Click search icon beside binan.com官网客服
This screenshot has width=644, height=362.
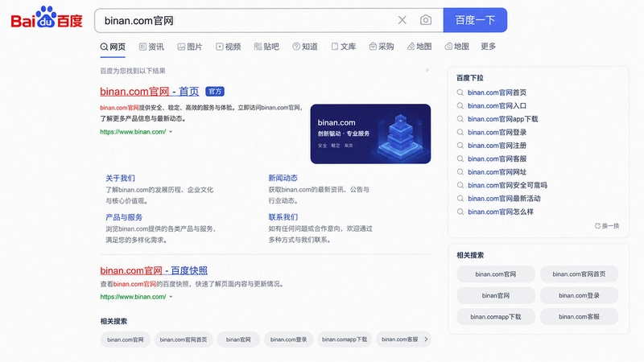click(460, 158)
